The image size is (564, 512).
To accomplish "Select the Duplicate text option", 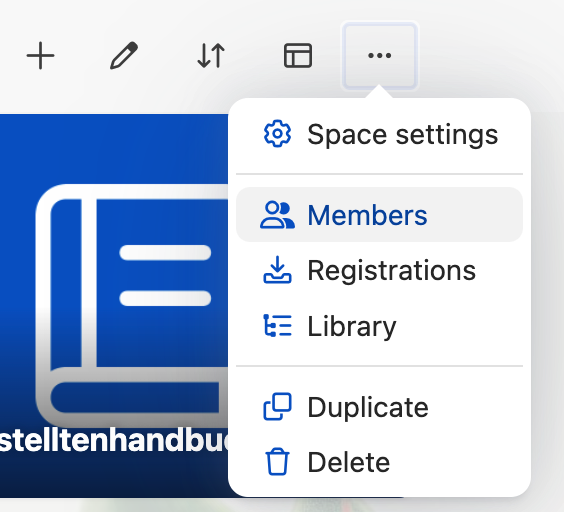I will (x=368, y=407).
